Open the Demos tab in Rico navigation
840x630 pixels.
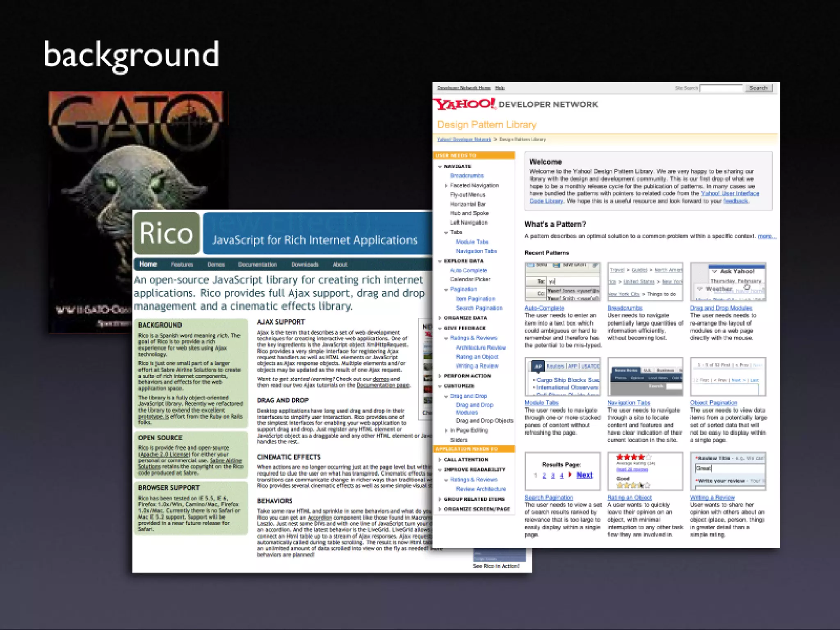pyautogui.click(x=216, y=265)
